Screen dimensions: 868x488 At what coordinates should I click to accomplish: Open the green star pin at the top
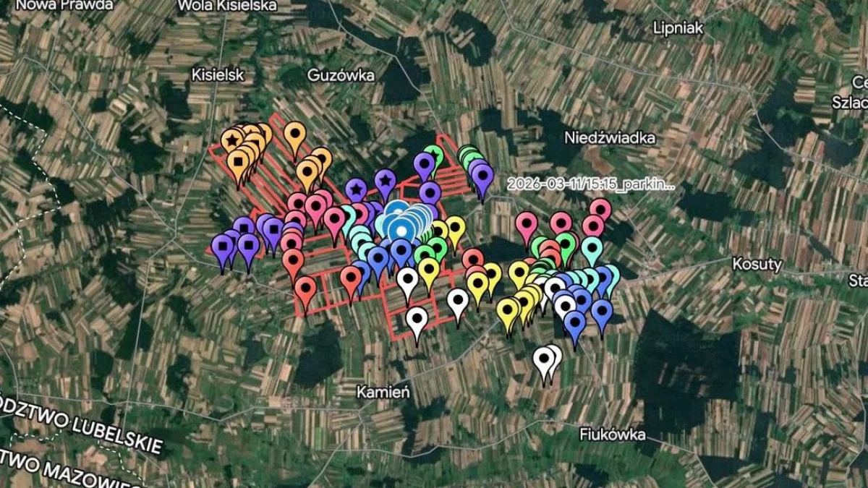433,155
